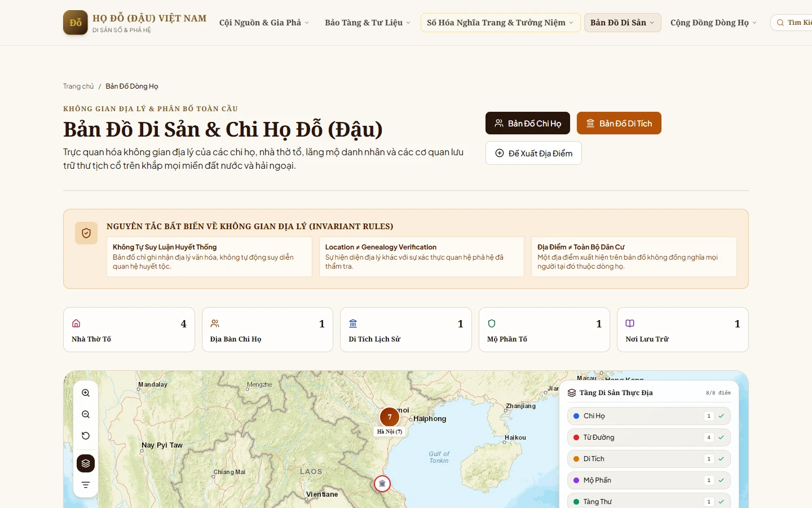Image resolution: width=812 pixels, height=508 pixels.
Task: Zoom in on the heritage map
Action: point(86,393)
